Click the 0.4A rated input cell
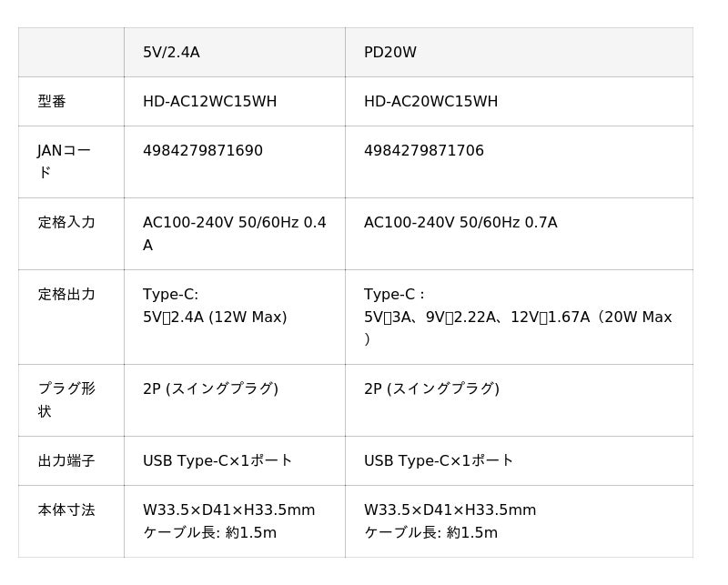728x585 pixels. click(234, 234)
